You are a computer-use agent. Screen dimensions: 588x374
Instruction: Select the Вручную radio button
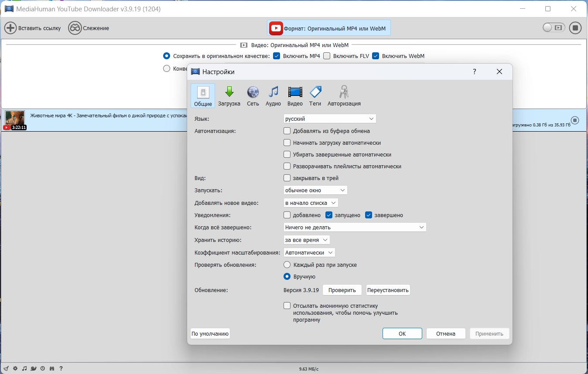[x=287, y=276]
